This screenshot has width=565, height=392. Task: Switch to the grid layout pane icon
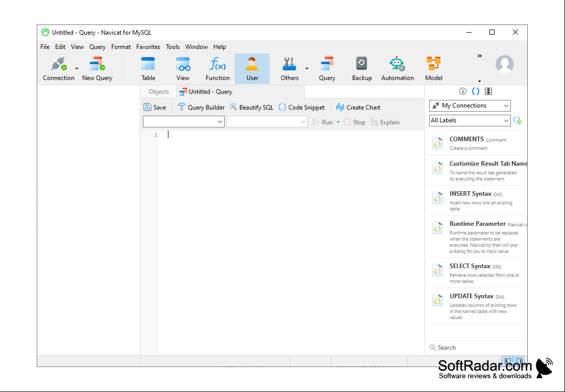[x=488, y=91]
